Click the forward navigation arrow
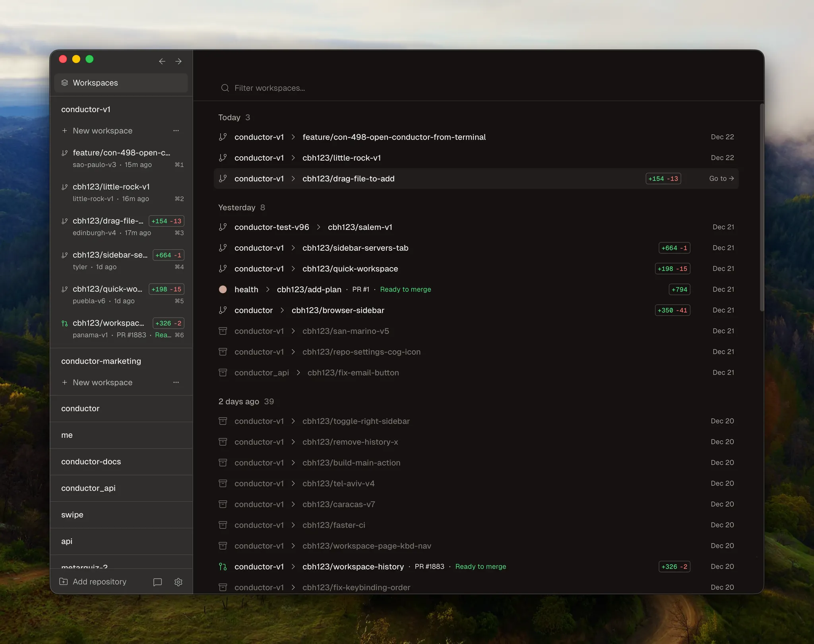Viewport: 814px width, 644px height. [178, 61]
